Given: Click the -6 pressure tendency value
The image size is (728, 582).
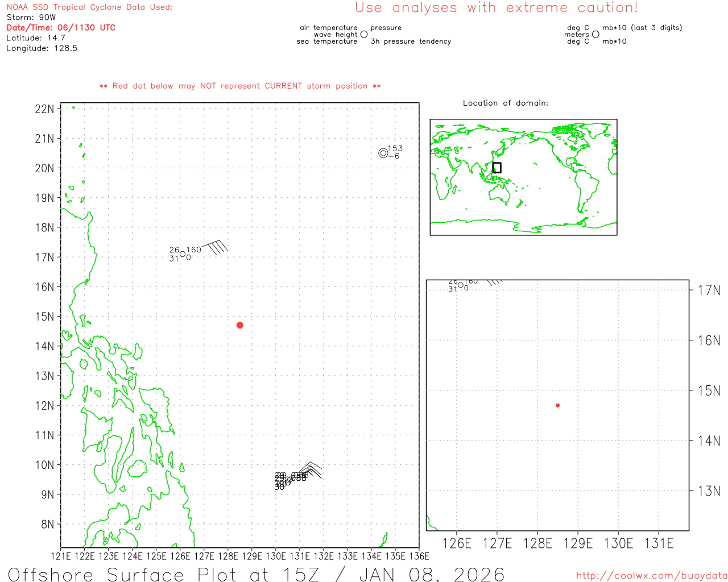Looking at the screenshot, I should 394,156.
